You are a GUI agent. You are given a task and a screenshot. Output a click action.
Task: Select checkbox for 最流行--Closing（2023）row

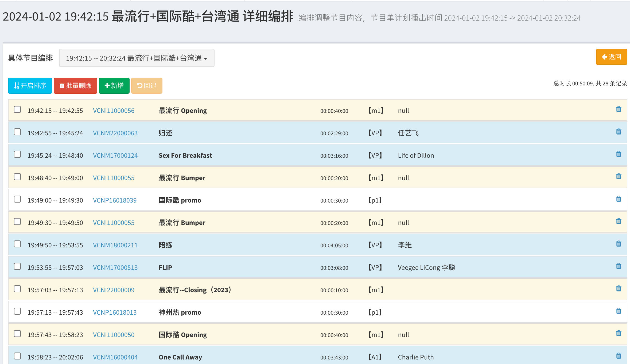click(x=17, y=289)
